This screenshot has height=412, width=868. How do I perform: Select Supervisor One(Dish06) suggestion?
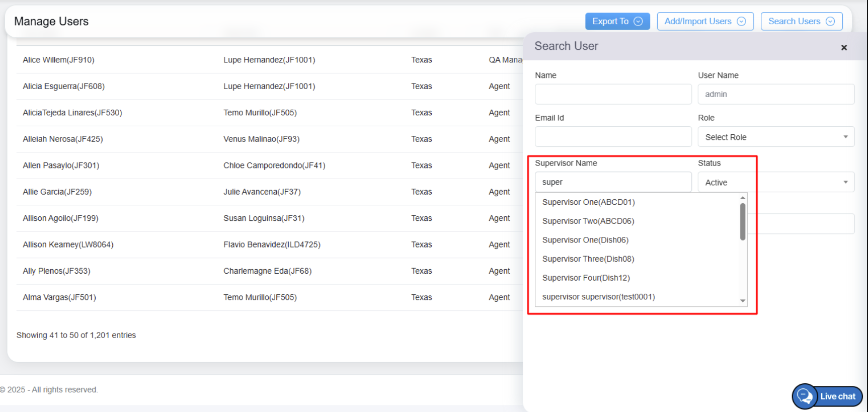pos(585,240)
